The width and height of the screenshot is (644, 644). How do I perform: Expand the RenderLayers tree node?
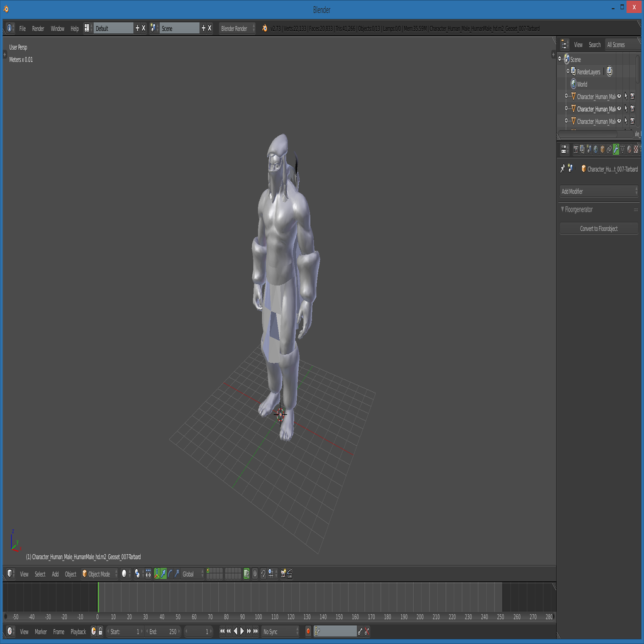click(x=568, y=71)
